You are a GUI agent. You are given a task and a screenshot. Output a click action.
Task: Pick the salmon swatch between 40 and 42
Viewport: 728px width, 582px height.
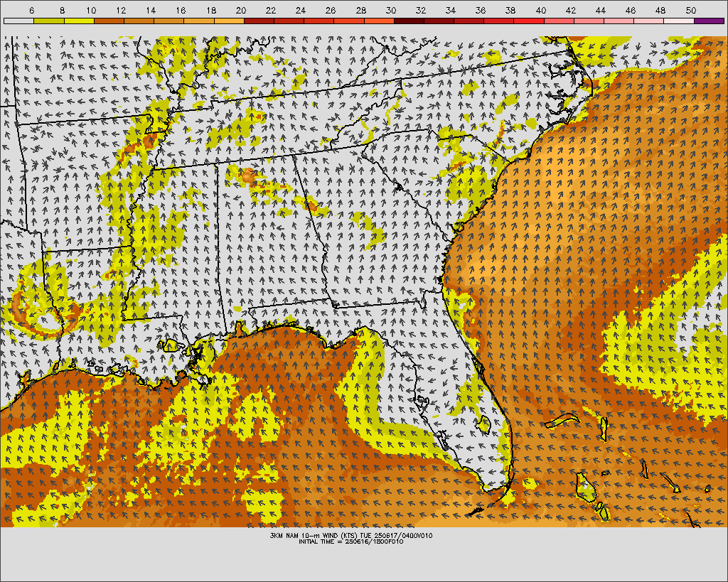tap(559, 21)
